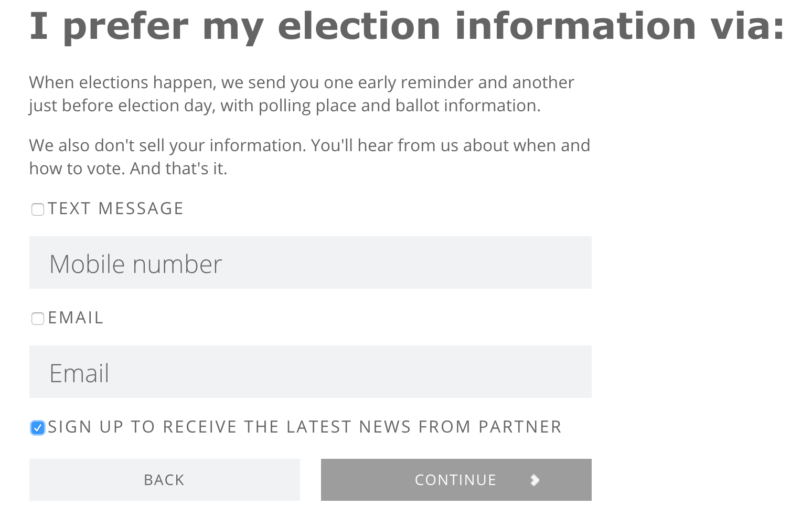812x526 pixels.
Task: Click into the Mobile number field
Action: tap(311, 262)
